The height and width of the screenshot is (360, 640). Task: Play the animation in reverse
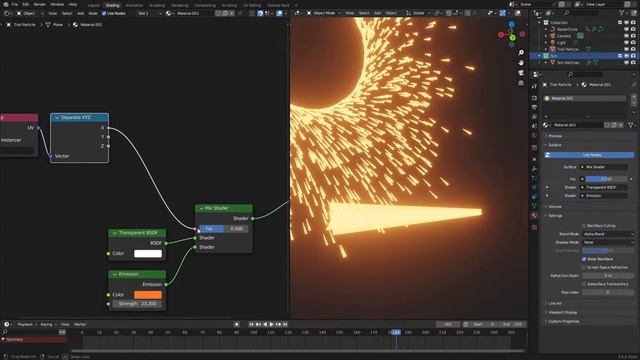265,324
